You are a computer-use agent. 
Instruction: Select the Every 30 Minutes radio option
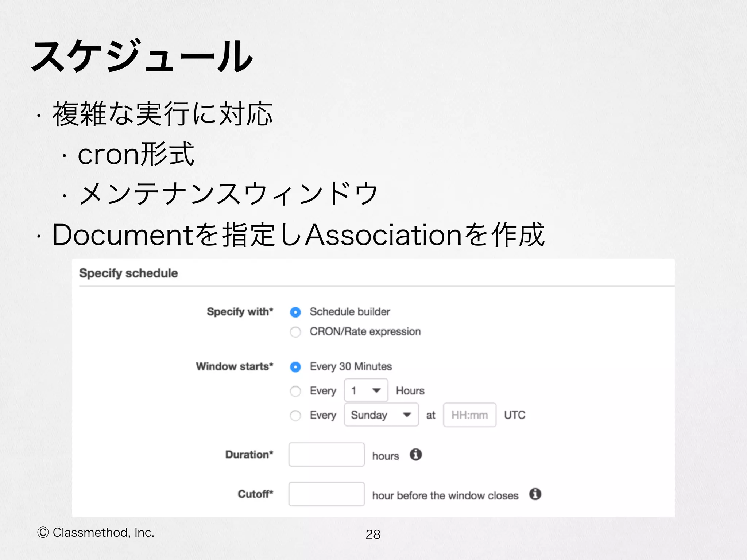coord(295,367)
